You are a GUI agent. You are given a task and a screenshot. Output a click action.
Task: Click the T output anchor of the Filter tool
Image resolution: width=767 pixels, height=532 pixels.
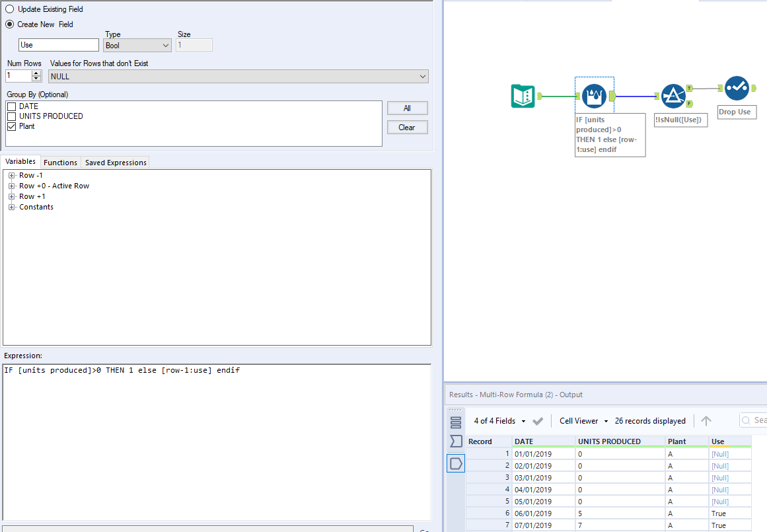[x=688, y=88]
